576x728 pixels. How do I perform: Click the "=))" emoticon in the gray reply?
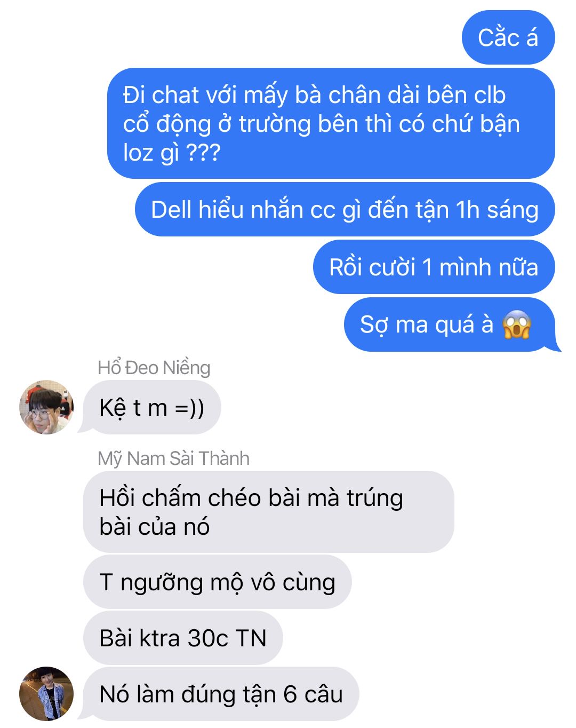[x=189, y=408]
